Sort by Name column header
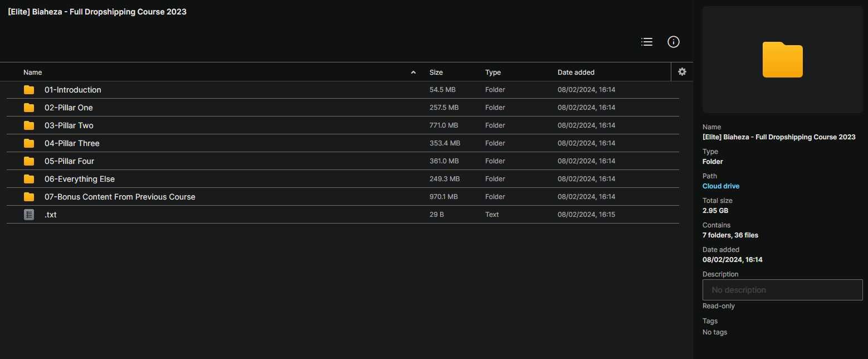This screenshot has height=359, width=868. coord(32,72)
